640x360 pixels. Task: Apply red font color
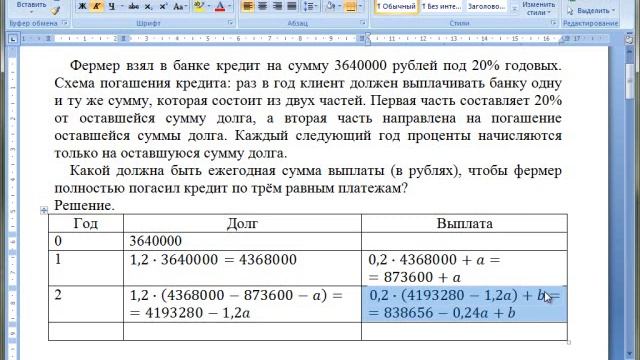(220, 6)
